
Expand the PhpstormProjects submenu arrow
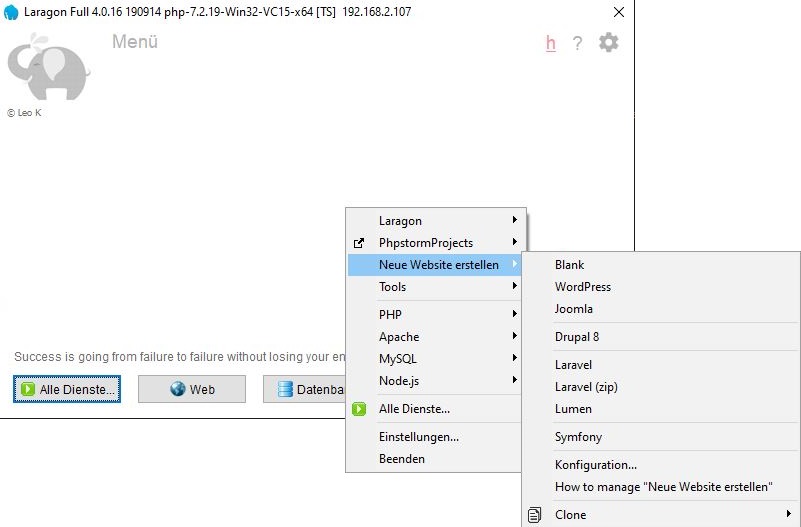point(514,242)
